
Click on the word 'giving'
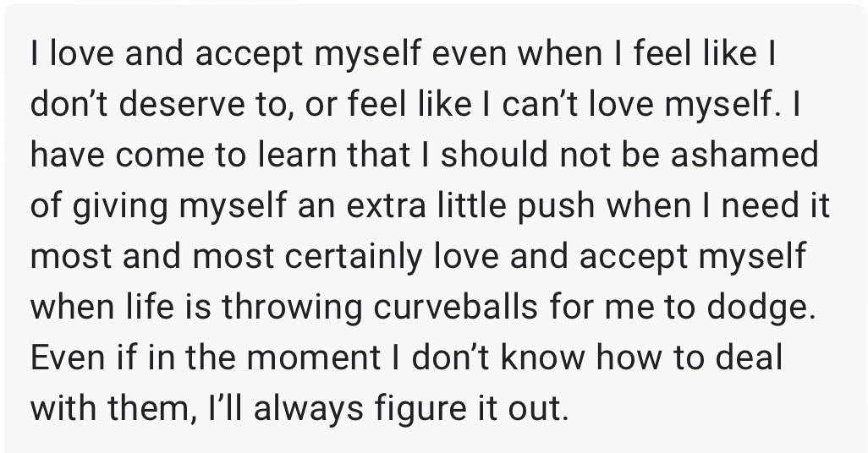(119, 206)
